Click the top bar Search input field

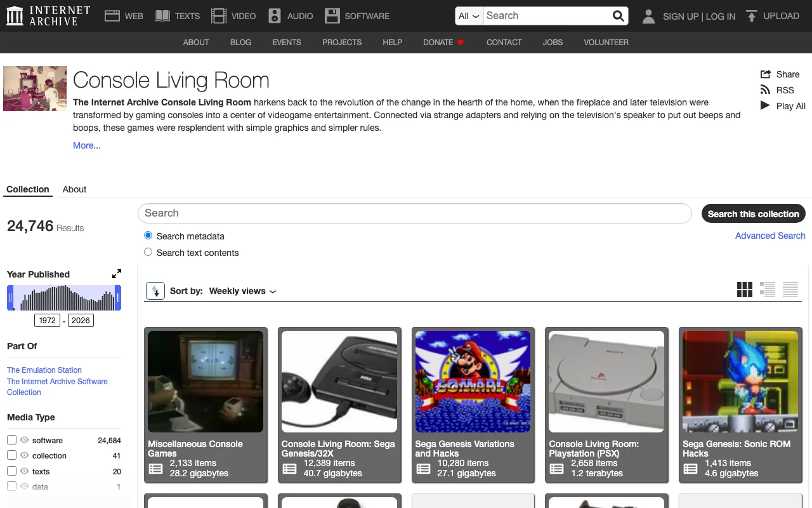[x=547, y=16]
